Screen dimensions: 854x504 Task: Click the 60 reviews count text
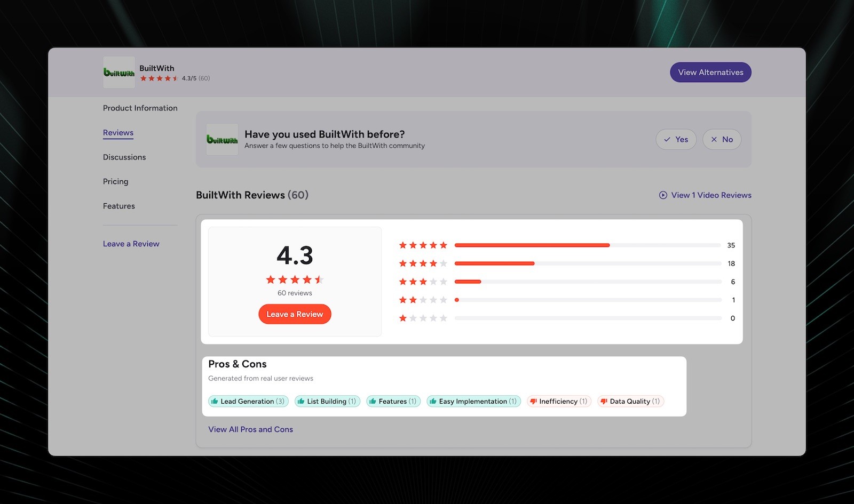pos(295,292)
